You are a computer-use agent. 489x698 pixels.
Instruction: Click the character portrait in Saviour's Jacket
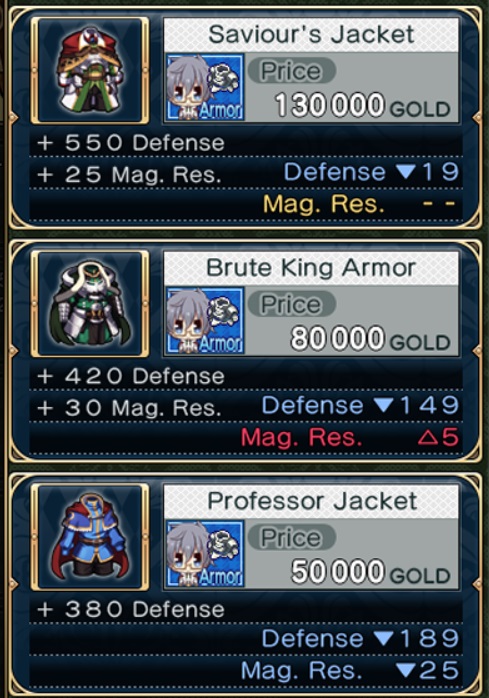pyautogui.click(x=205, y=87)
